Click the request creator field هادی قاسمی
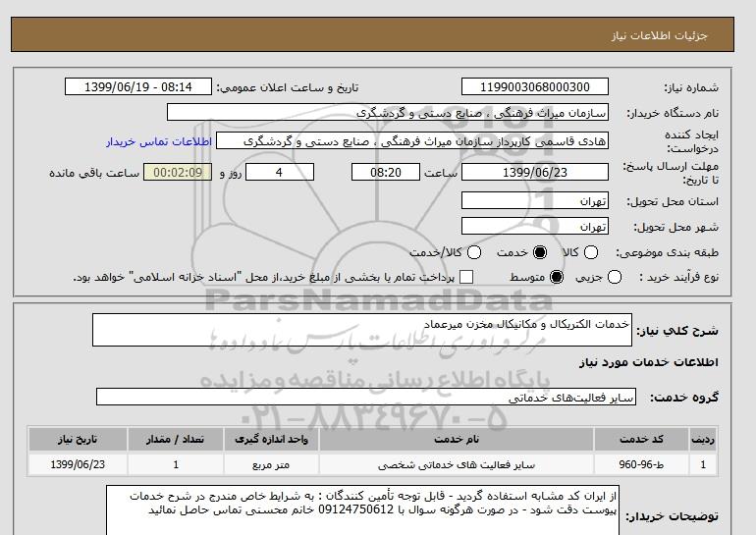Image resolution: width=756 pixels, height=535 pixels. [412, 140]
